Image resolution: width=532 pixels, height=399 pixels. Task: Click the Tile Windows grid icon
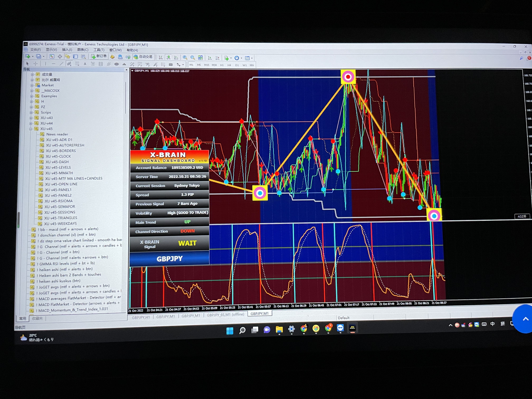(200, 58)
